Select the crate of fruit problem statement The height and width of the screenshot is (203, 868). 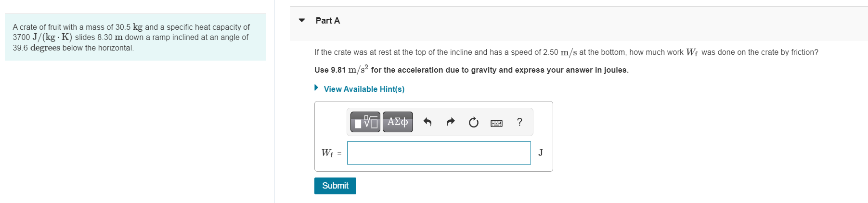coord(131,38)
